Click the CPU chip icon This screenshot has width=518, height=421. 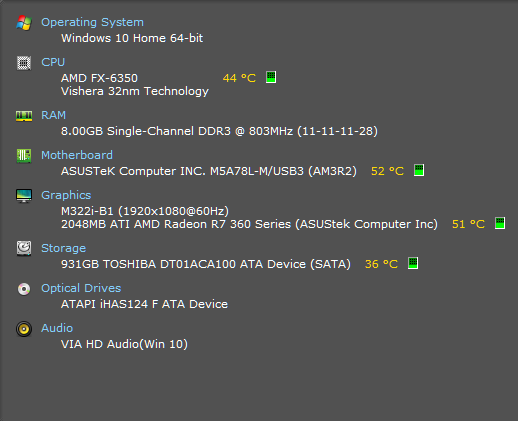[x=24, y=63]
